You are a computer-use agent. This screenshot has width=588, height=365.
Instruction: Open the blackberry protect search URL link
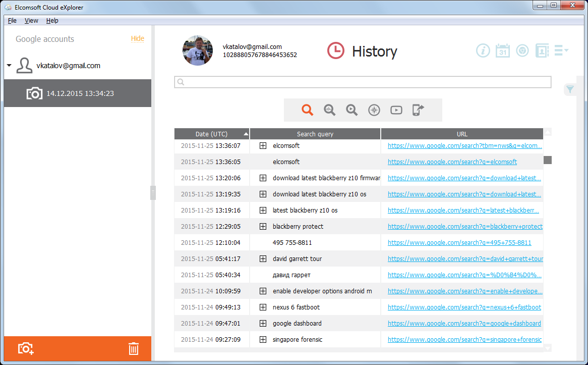(464, 226)
